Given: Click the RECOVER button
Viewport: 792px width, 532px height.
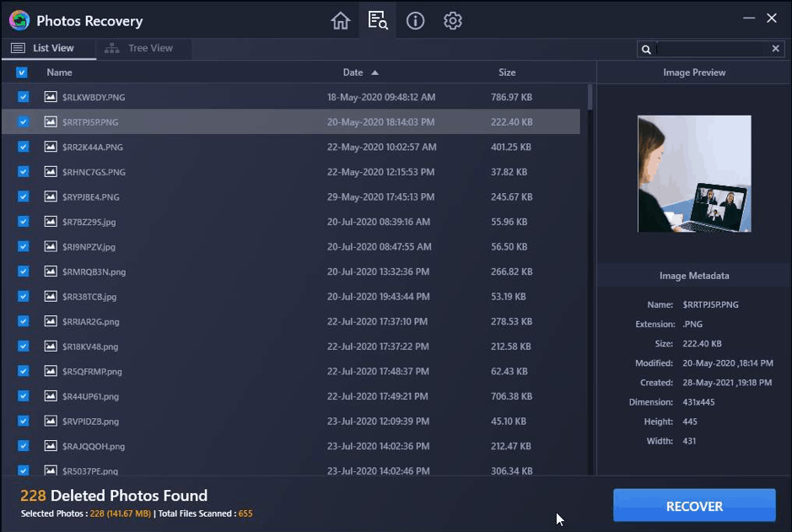Looking at the screenshot, I should click(693, 505).
